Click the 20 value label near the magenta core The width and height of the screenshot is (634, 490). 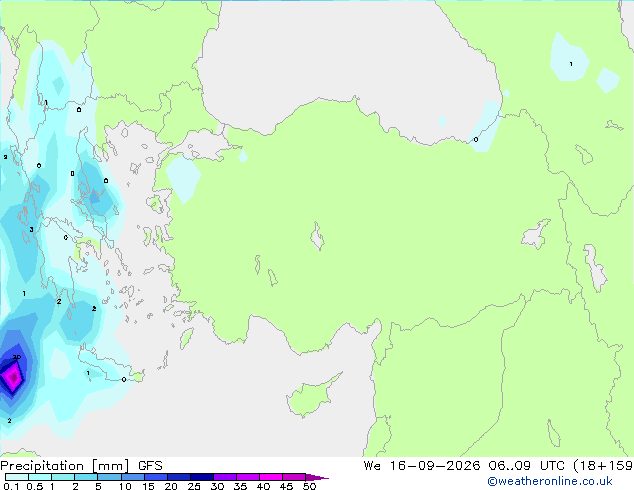[17, 357]
